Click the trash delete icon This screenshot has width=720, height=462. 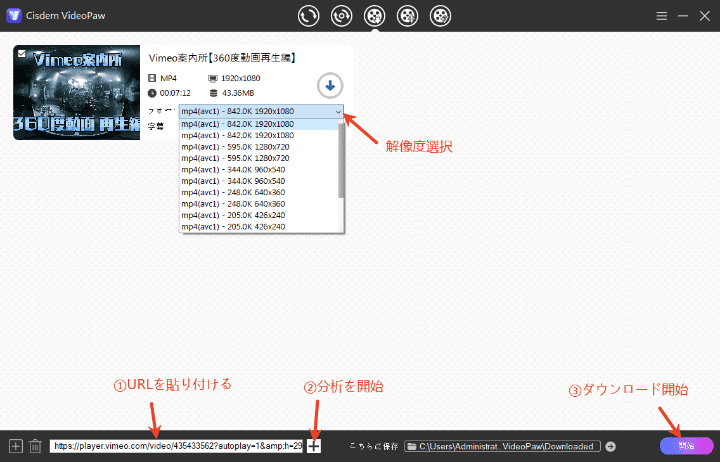[35, 446]
